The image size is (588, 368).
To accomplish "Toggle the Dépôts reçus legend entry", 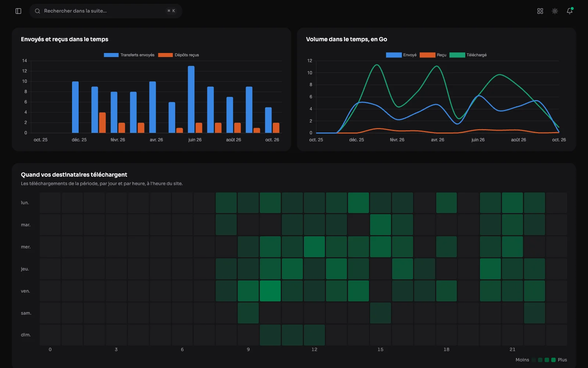I will [179, 55].
